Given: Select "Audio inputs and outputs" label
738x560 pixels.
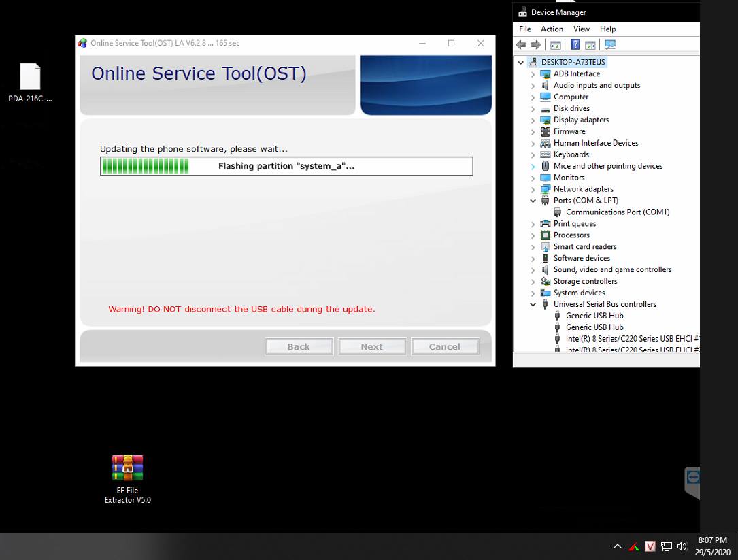Looking at the screenshot, I should 597,85.
